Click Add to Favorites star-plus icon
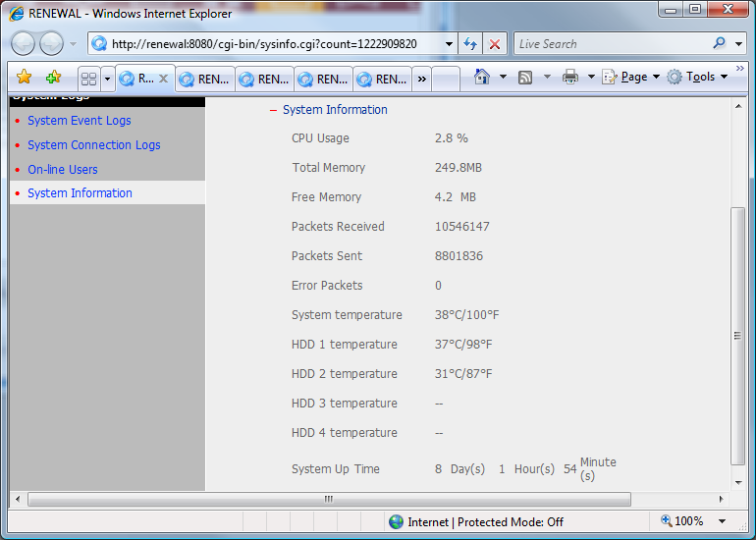756x540 pixels. (53, 78)
